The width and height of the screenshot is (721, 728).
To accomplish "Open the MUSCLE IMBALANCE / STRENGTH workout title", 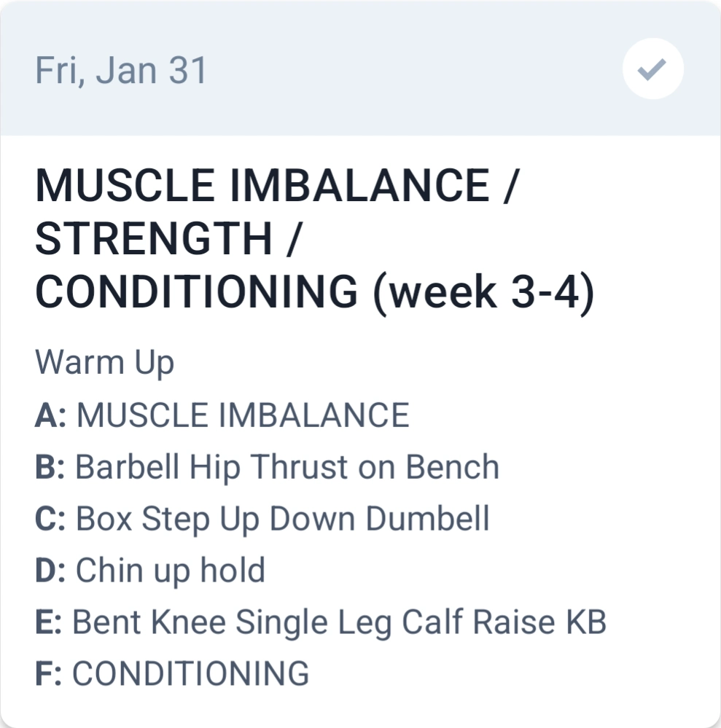I will [x=277, y=185].
